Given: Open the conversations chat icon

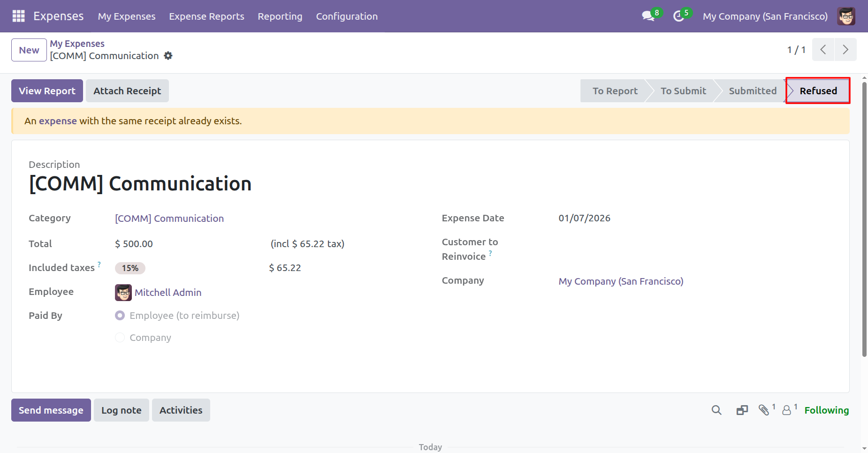Looking at the screenshot, I should click(x=648, y=16).
